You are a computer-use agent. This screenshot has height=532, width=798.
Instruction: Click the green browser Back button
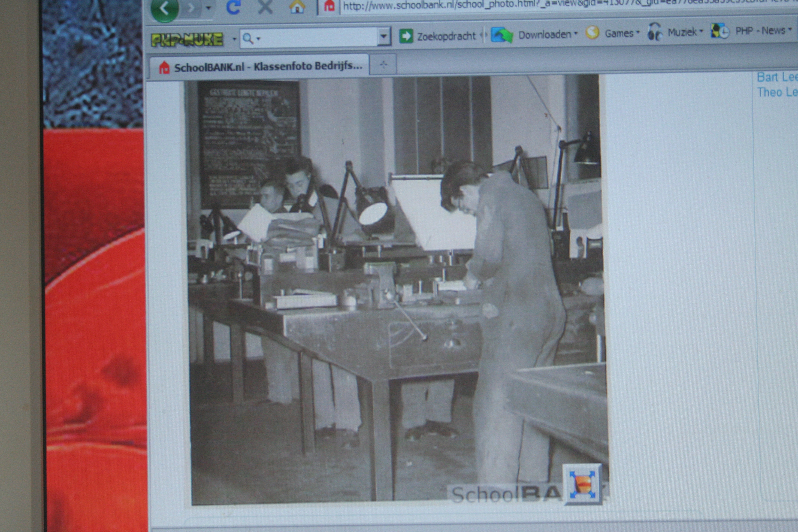click(x=165, y=9)
